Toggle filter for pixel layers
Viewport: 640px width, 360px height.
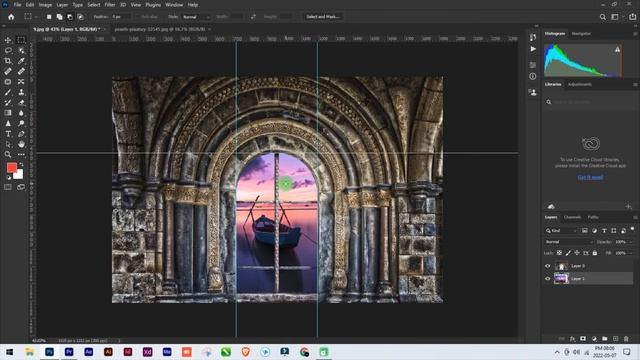pyautogui.click(x=584, y=231)
